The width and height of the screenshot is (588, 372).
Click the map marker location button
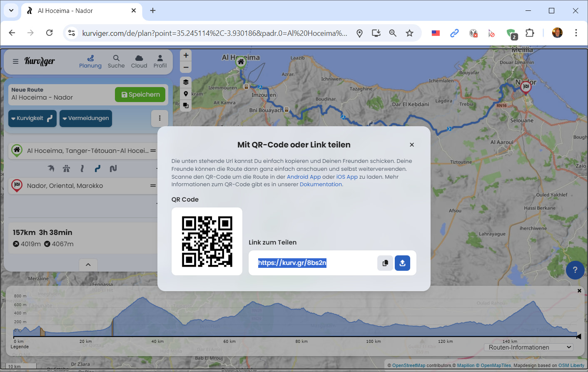coord(186,94)
